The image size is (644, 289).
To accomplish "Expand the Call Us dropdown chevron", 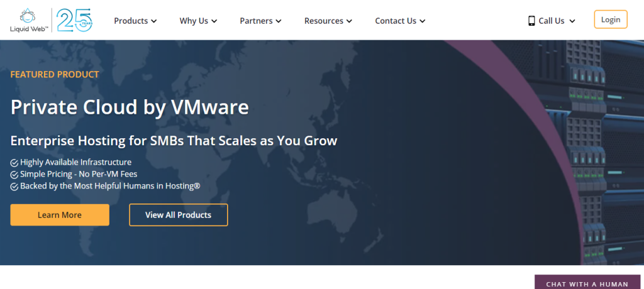I will click(x=572, y=21).
